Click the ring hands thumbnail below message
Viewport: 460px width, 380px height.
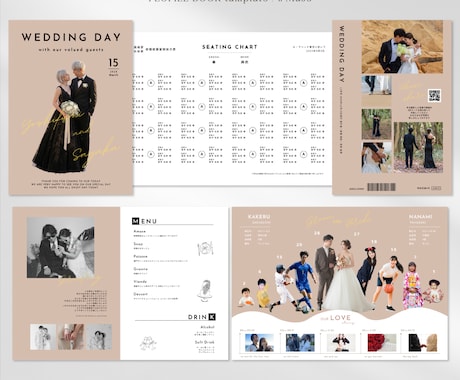click(71, 337)
